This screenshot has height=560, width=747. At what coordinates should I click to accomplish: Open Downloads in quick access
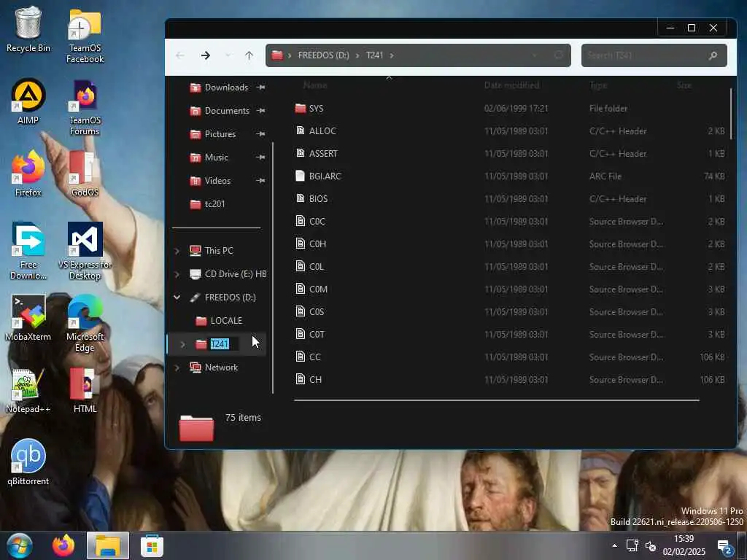coord(226,87)
